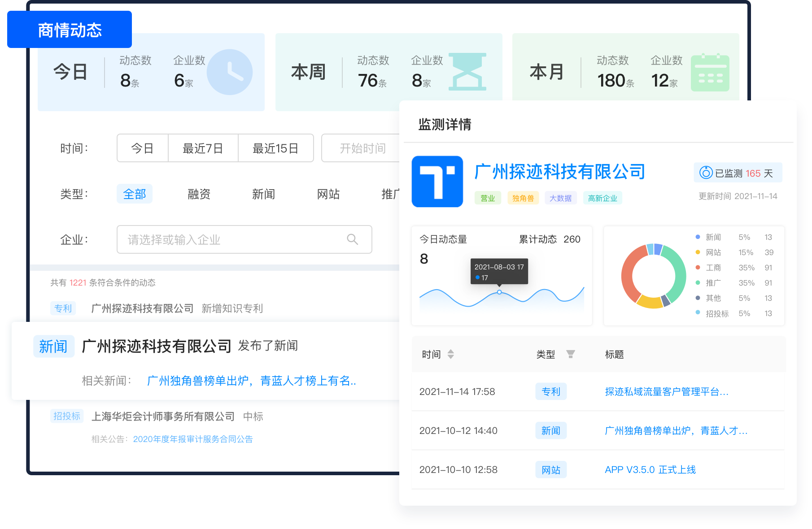812x529 pixels.
Task: Open link APP V3.5.0 正式上线
Action: pyautogui.click(x=650, y=469)
